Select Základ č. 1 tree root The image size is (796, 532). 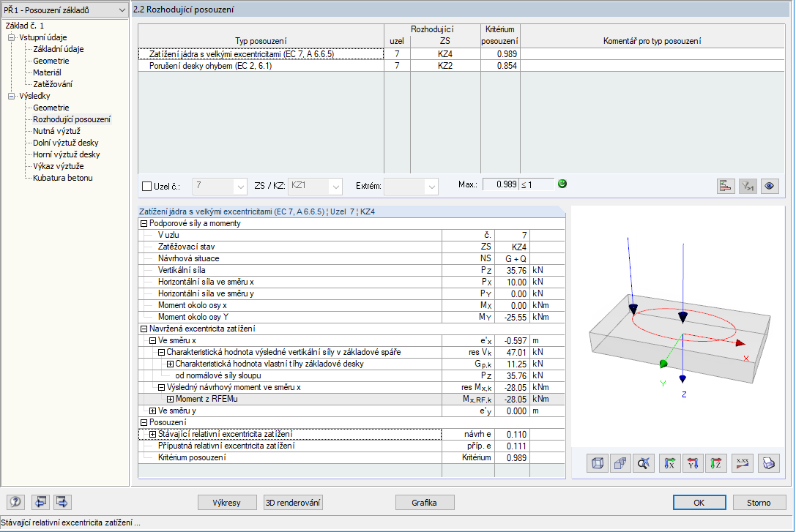(24, 26)
